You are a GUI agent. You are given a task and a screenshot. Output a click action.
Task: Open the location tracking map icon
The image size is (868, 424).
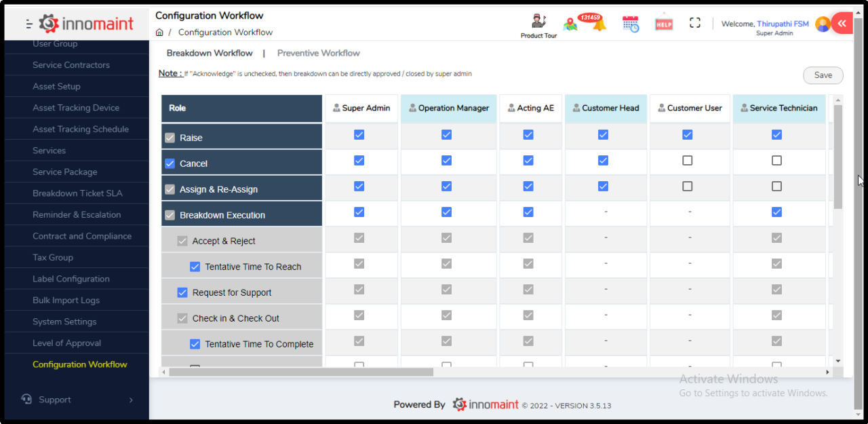[570, 22]
